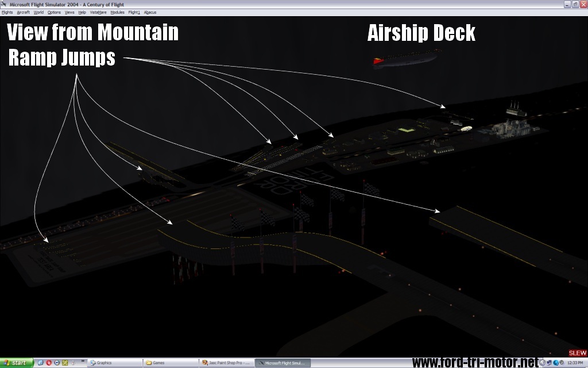588x368 pixels.
Task: Open the World menu
Action: [x=38, y=13]
